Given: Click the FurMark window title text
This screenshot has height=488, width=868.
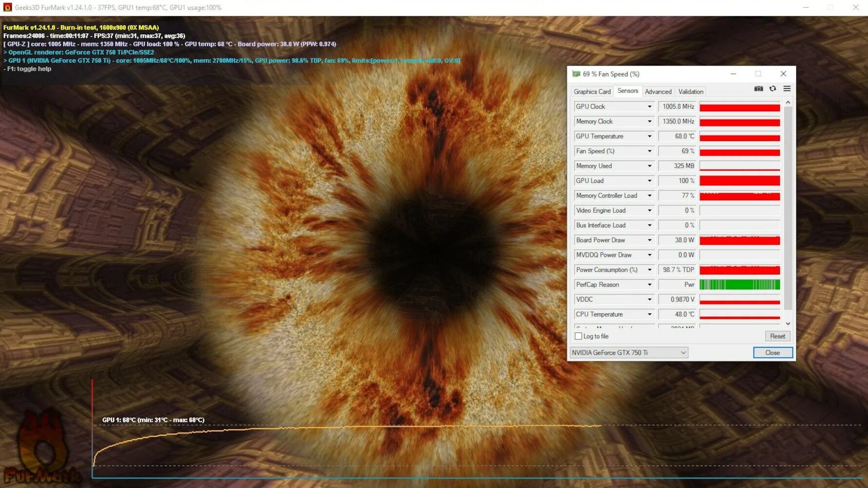Looking at the screenshot, I should click(x=118, y=7).
